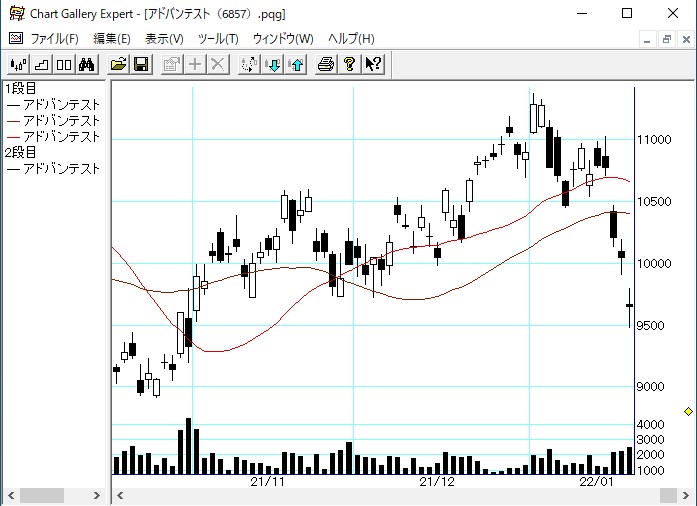Click the blue down arrow toolbar icon
This screenshot has height=506, width=697.
[273, 65]
